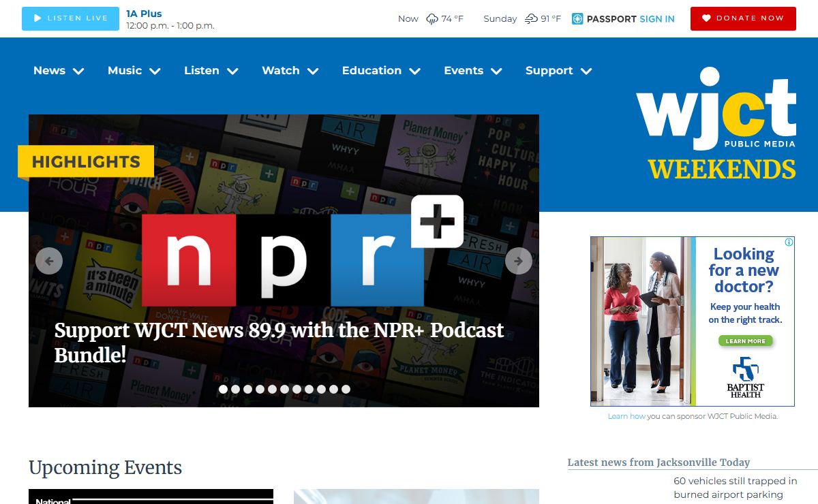818x504 pixels.
Task: Expand the Music dropdown chevron
Action: coord(155,71)
